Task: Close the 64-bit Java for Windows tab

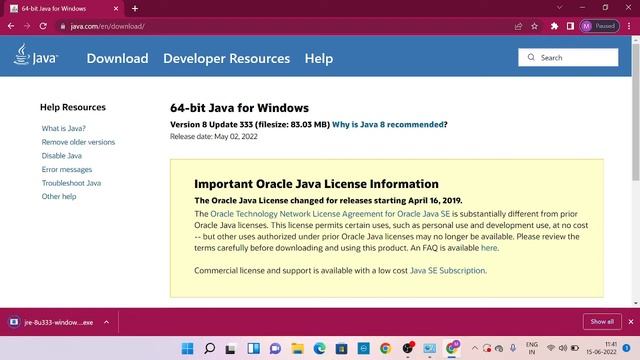Action: click(x=116, y=8)
